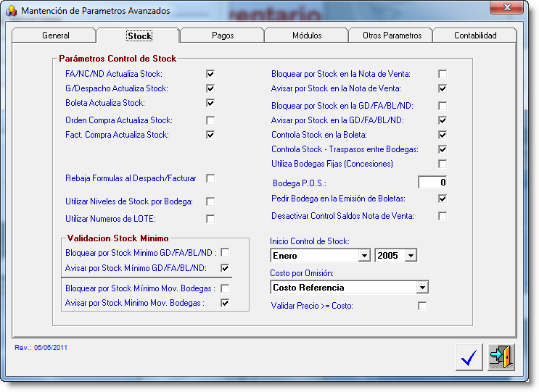This screenshot has height=392, width=539.
Task: Click the Bodega P.O.S. label
Action: point(300,183)
